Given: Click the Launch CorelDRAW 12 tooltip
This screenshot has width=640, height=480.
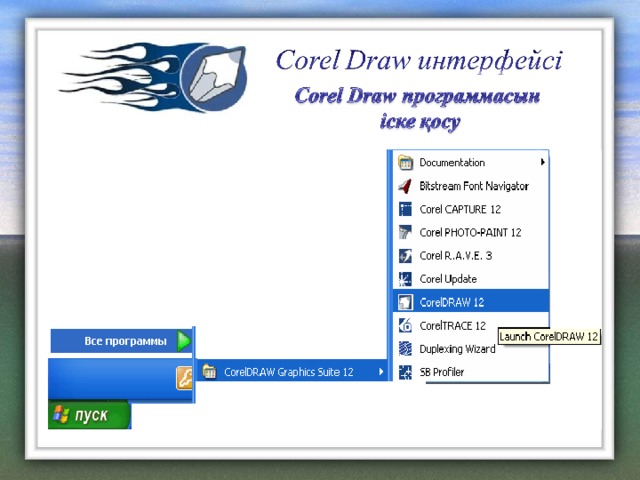Looking at the screenshot, I should pos(549,337).
